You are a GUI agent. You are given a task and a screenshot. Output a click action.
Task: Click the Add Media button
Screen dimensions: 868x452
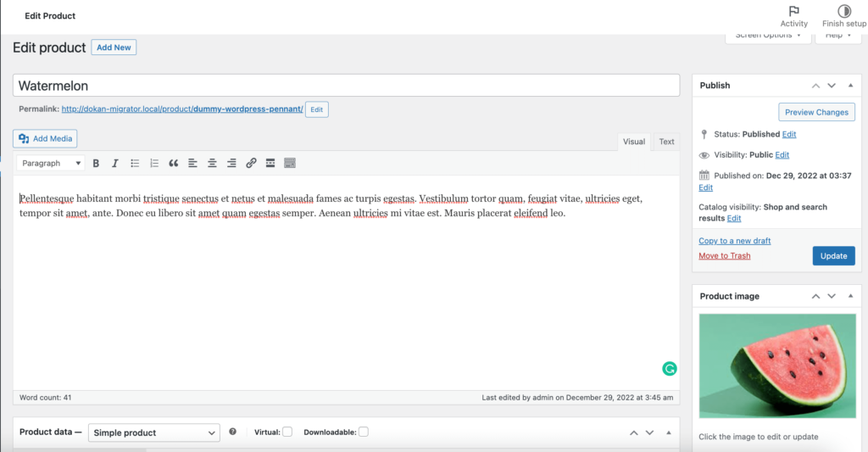[46, 138]
